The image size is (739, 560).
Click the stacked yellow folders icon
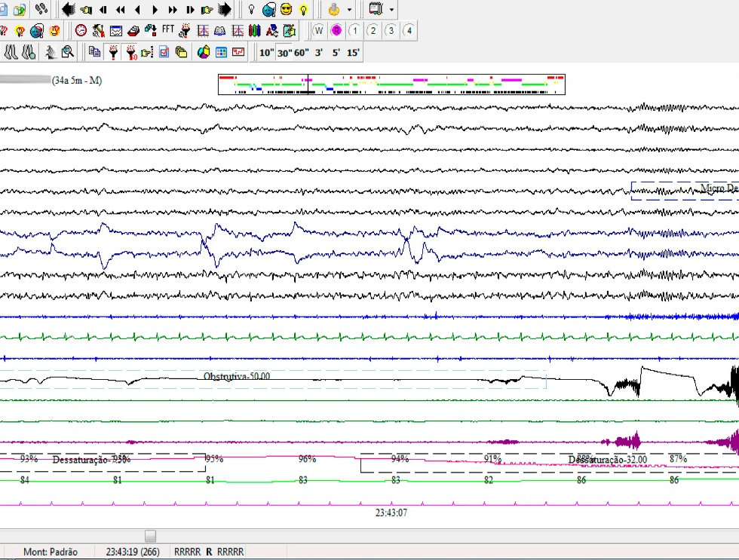(x=181, y=52)
